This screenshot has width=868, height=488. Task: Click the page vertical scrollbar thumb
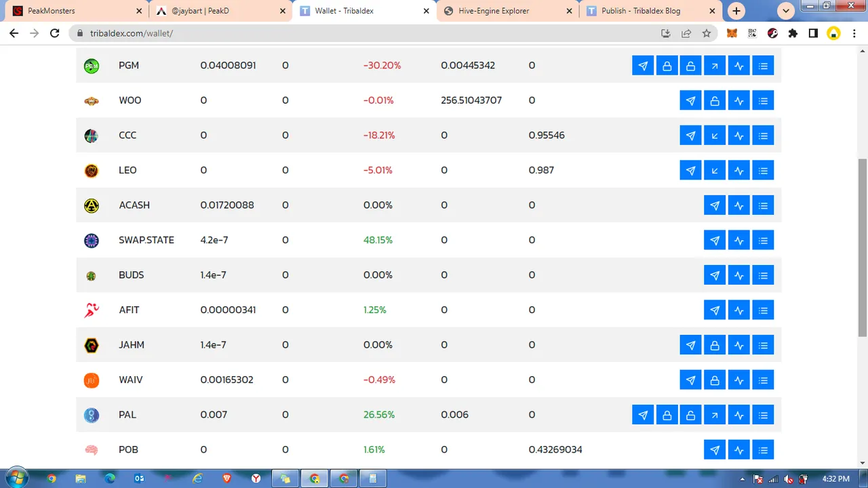863,247
